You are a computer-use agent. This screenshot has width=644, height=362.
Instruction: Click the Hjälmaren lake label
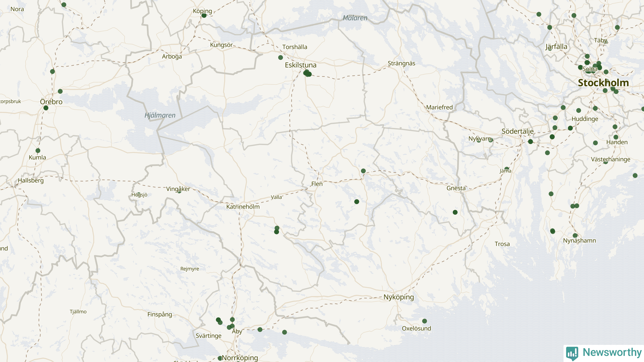(160, 115)
